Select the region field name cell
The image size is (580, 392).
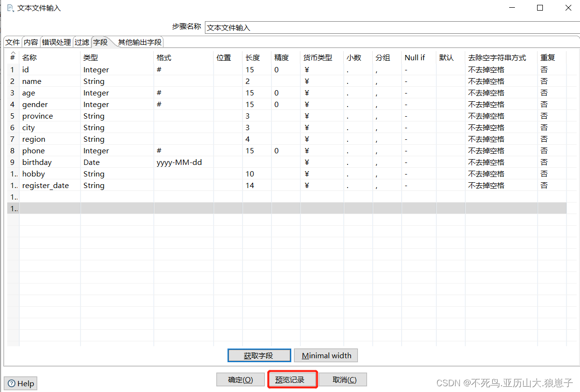[50, 139]
